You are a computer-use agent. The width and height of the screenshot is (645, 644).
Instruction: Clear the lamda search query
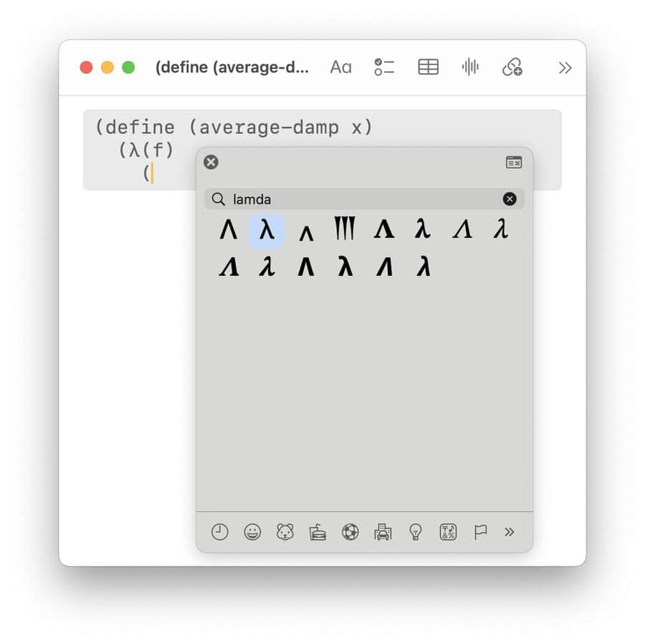pyautogui.click(x=510, y=199)
